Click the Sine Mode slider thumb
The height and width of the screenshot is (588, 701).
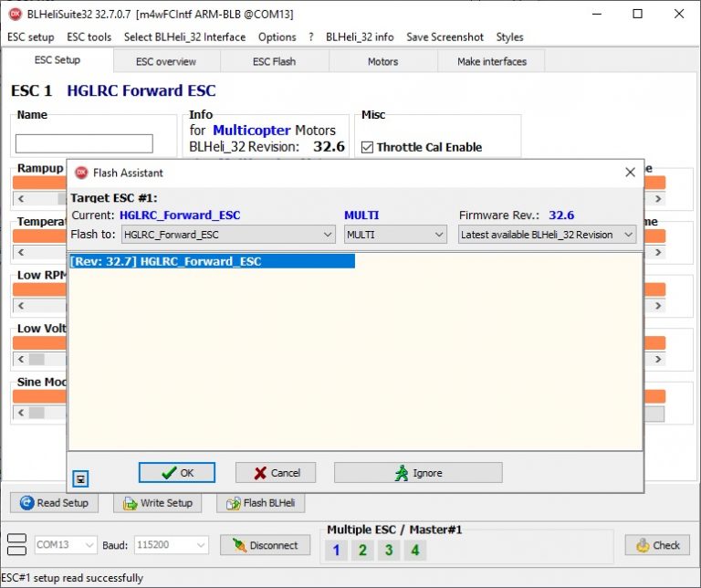pos(37,413)
